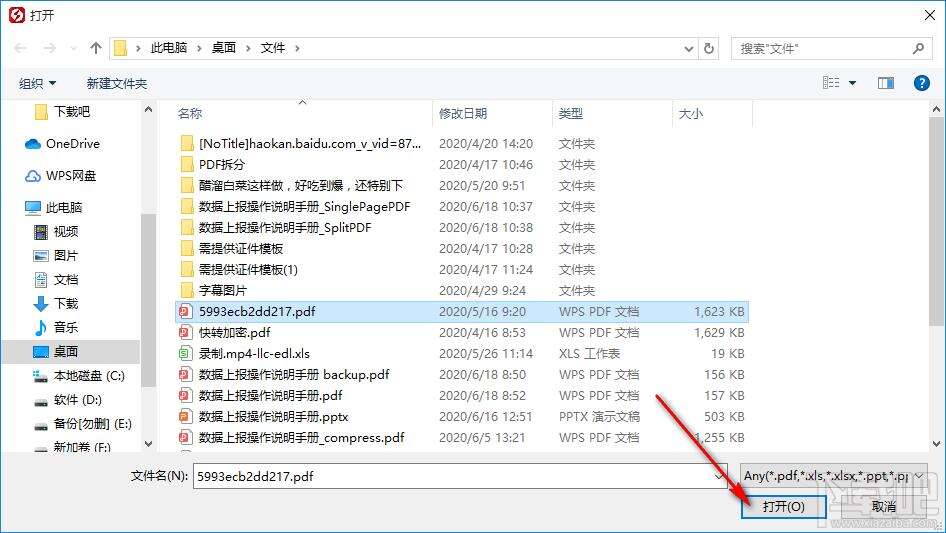946x533 pixels.
Task: Click 此电脑 breadcrumb in address bar
Action: [x=169, y=48]
